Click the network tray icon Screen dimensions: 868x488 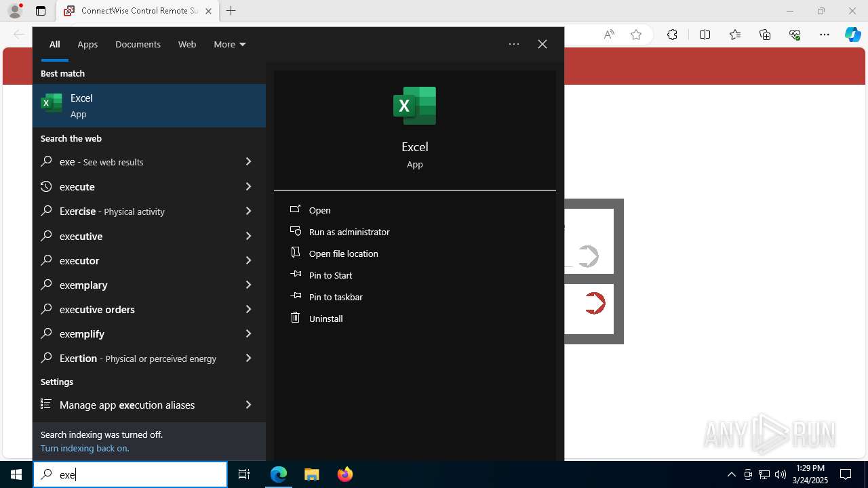coord(764,474)
